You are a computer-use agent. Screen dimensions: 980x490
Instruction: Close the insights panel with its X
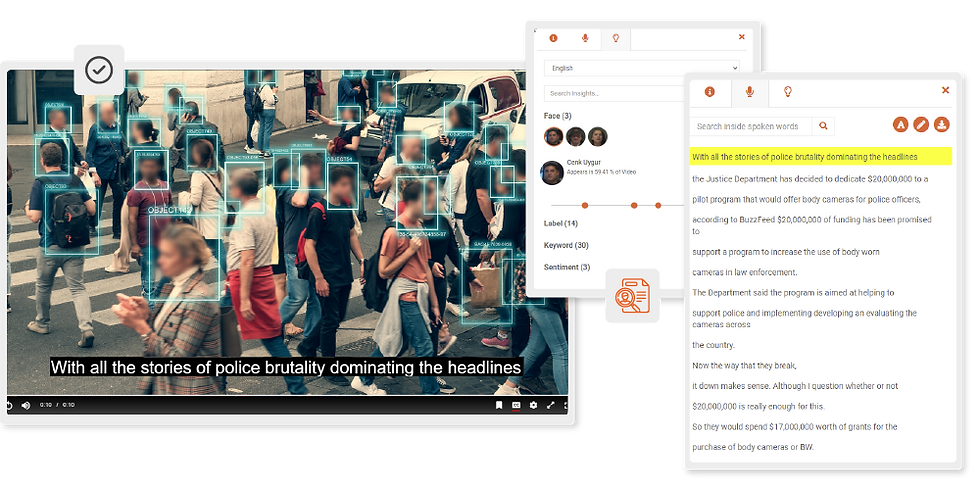[742, 37]
